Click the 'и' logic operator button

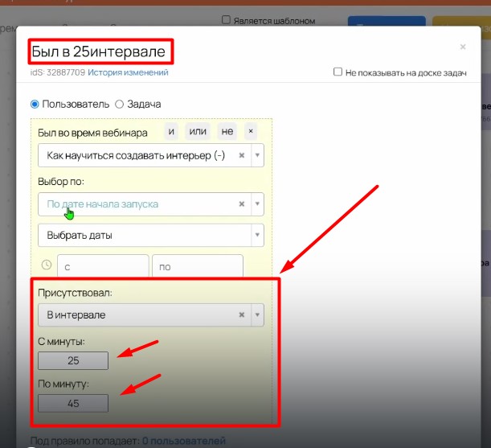tap(172, 132)
